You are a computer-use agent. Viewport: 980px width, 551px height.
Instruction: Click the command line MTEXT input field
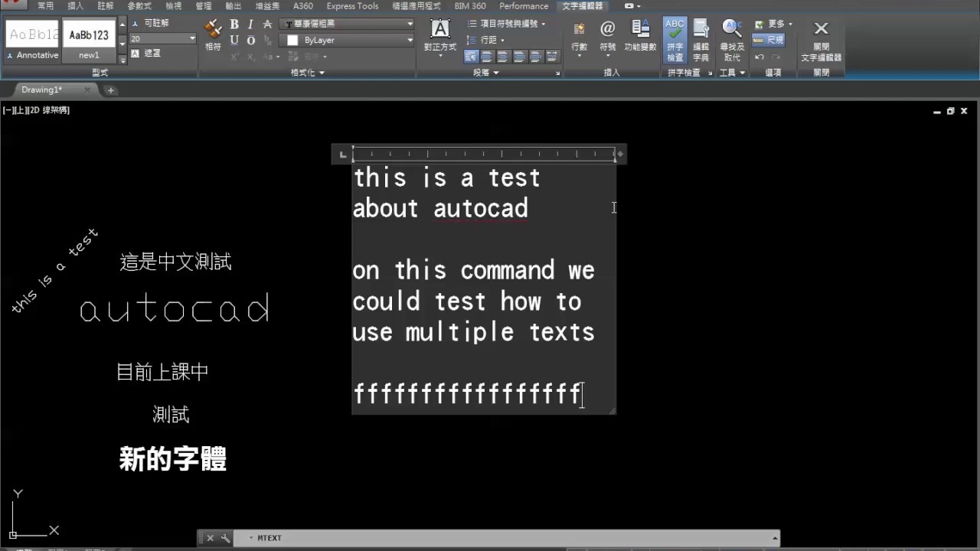pos(505,538)
